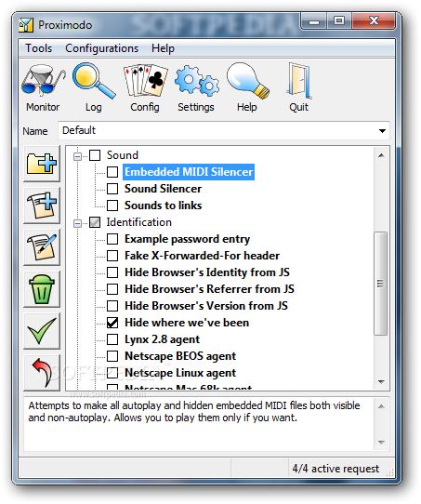This screenshot has width=421, height=504.
Task: Close the Proximodo window
Action: pos(374,21)
